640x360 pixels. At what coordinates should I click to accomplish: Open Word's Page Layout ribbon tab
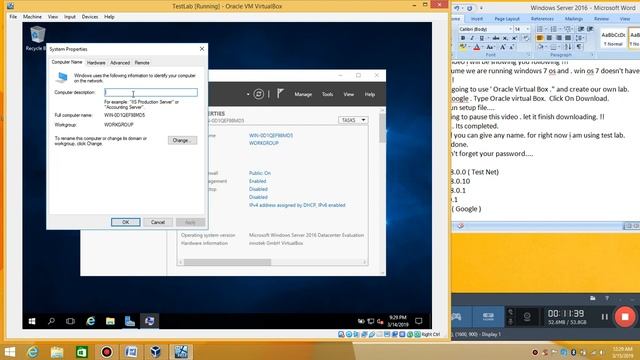click(x=507, y=19)
